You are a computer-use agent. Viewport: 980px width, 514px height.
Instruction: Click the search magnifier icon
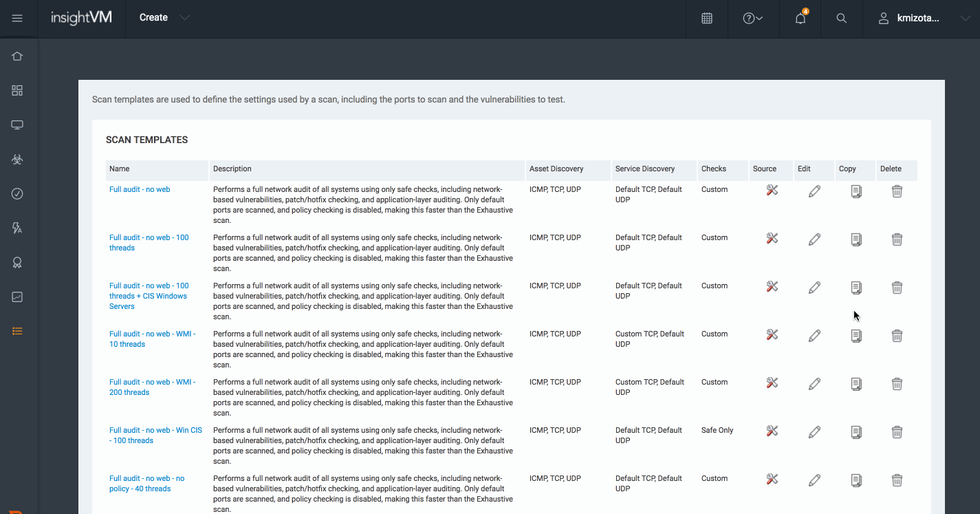coord(841,19)
